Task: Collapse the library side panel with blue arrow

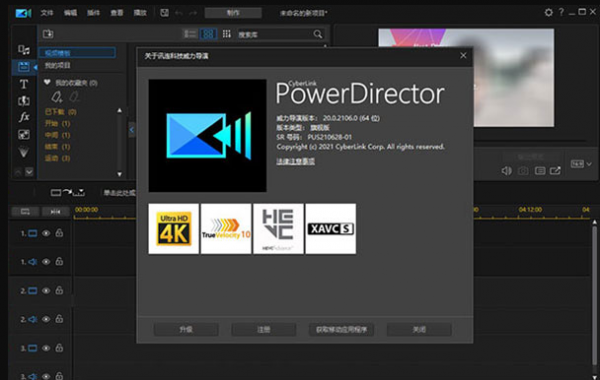Action: click(x=132, y=130)
